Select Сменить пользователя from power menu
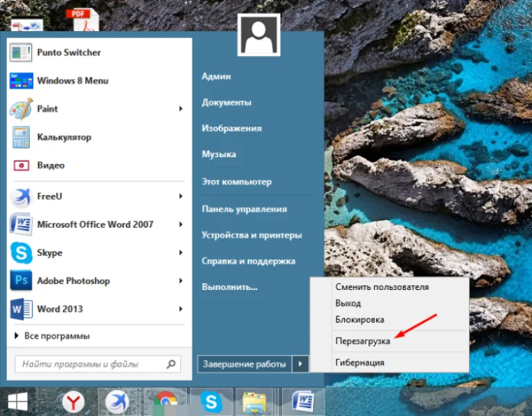Viewport: 532px width, 416px height. 382,287
